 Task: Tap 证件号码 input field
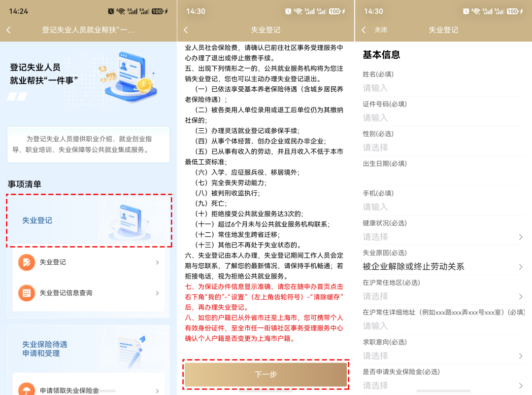point(443,118)
